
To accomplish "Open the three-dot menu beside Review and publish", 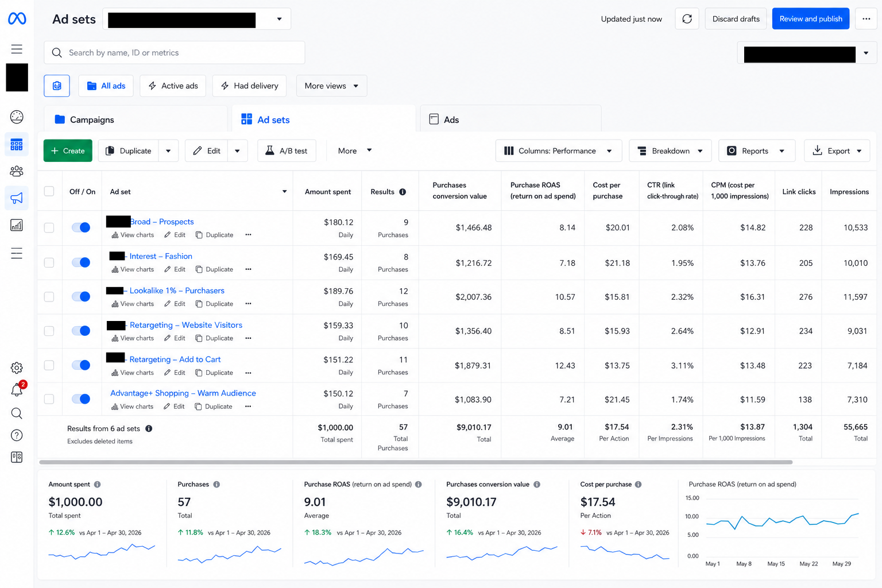I will tap(866, 19).
